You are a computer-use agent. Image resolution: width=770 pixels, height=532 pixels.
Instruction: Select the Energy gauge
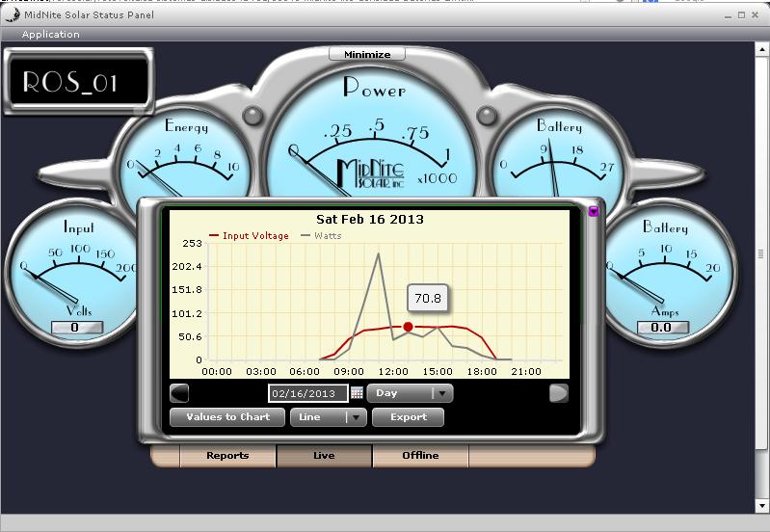pos(186,155)
